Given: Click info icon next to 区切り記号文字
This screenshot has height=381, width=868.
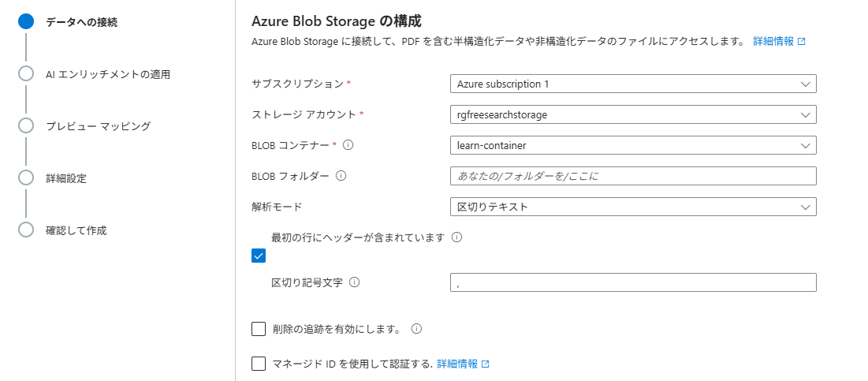Looking at the screenshot, I should coord(354,282).
